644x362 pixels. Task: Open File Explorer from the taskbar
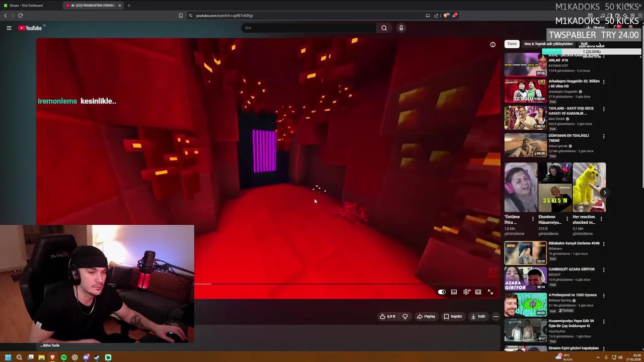pyautogui.click(x=41, y=357)
